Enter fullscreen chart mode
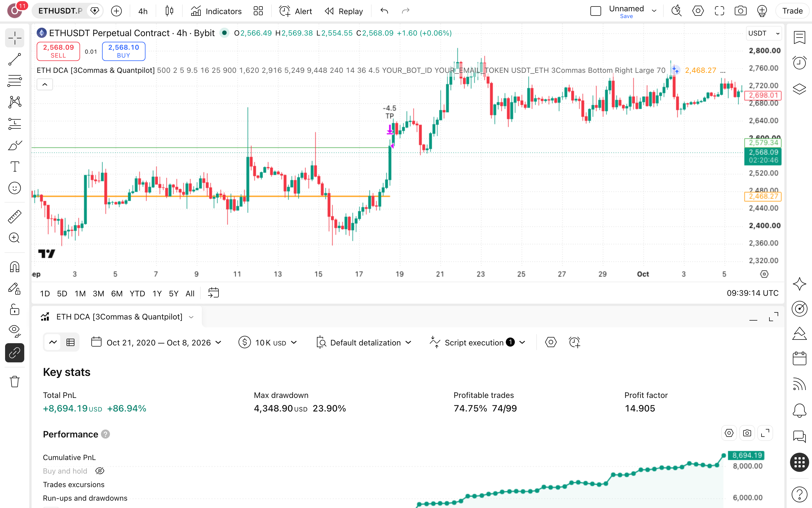Image resolution: width=812 pixels, height=508 pixels. point(720,11)
